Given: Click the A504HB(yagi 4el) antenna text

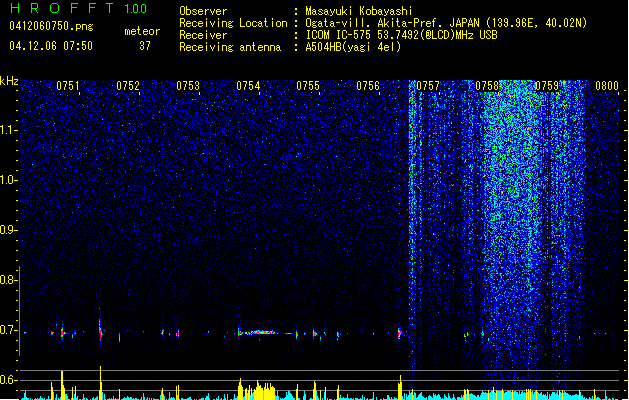Looking at the screenshot, I should (x=353, y=47).
